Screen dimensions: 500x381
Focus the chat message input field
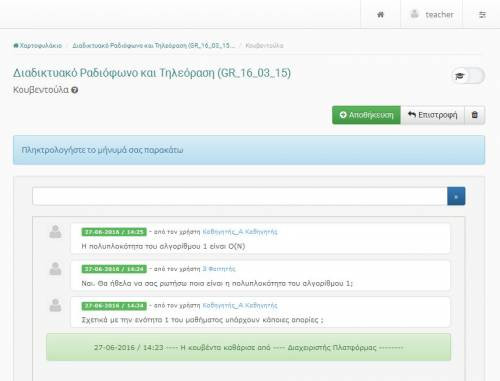240,196
